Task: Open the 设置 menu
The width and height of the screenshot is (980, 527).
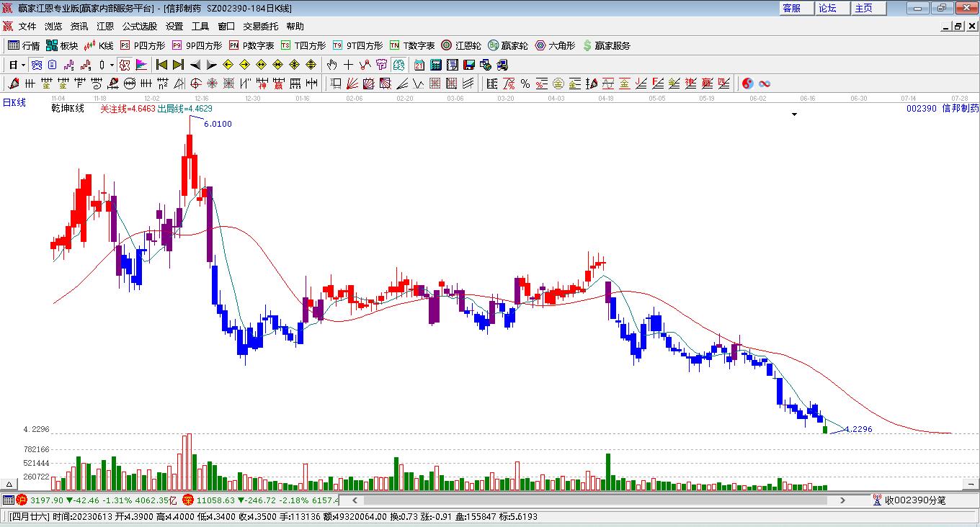Action: coord(174,26)
